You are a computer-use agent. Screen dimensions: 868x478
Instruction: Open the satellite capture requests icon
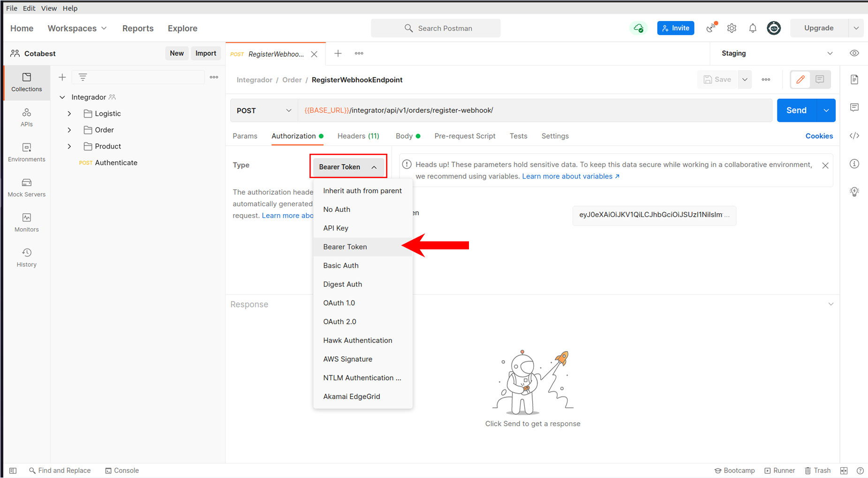[712, 28]
